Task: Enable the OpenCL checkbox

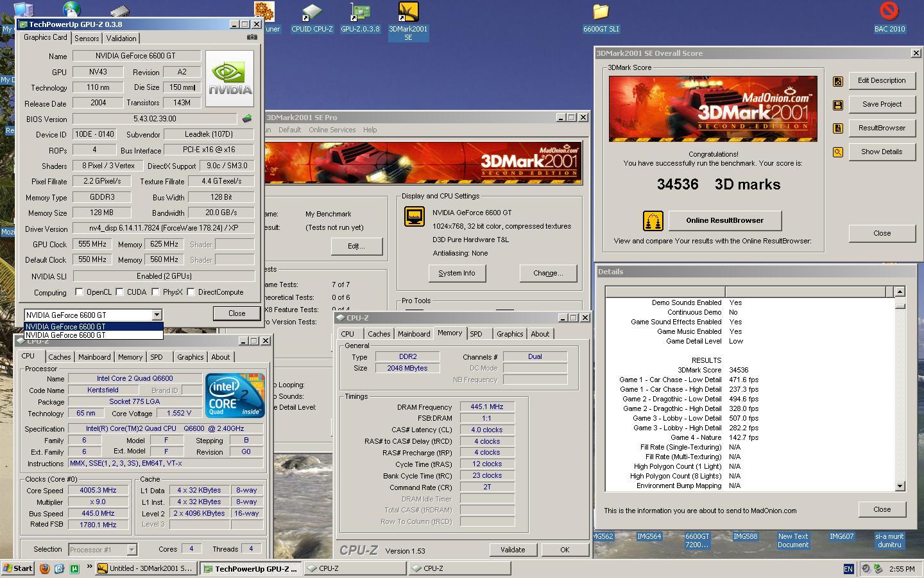Action: [79, 292]
